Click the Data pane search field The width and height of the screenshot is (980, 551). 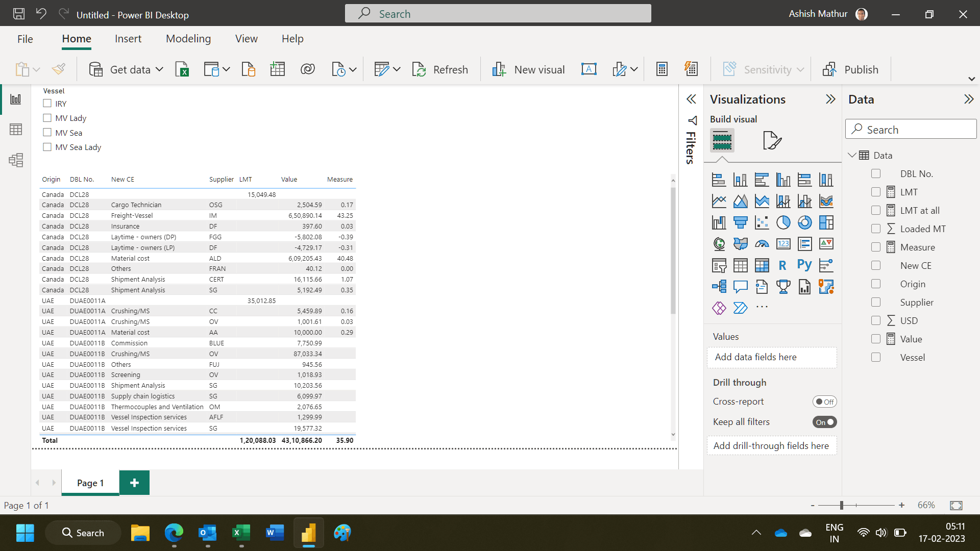click(x=911, y=130)
